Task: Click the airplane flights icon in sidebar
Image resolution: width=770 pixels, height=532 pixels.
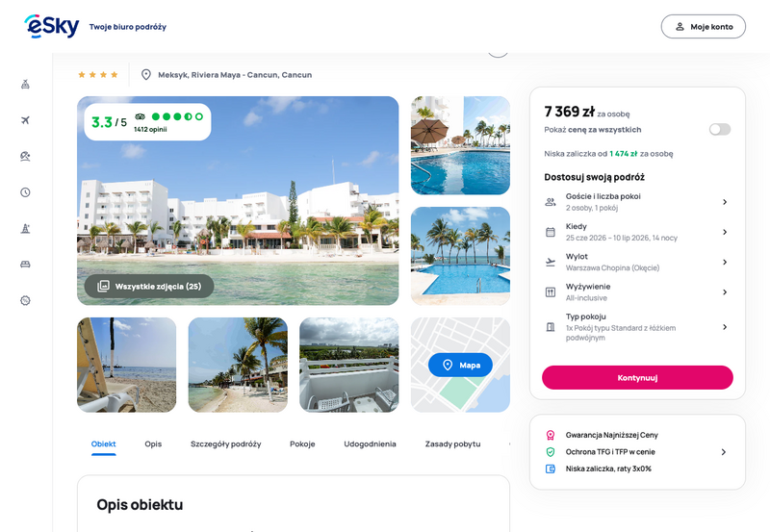Action: pos(26,120)
